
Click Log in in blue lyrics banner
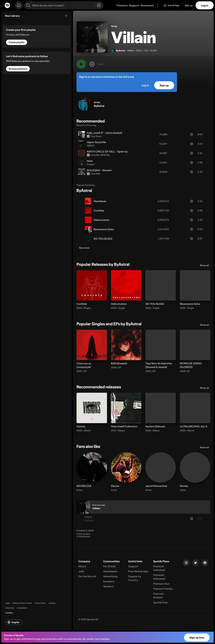[145, 85]
